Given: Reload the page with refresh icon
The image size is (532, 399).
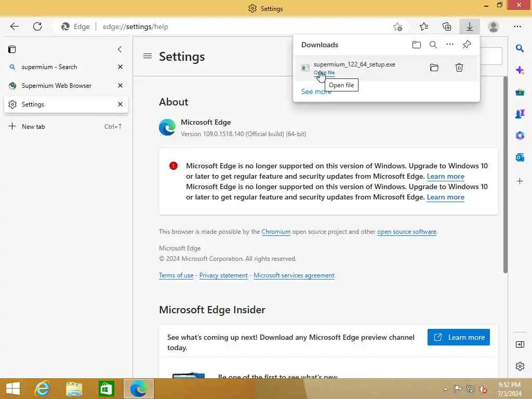Looking at the screenshot, I should click(x=37, y=26).
